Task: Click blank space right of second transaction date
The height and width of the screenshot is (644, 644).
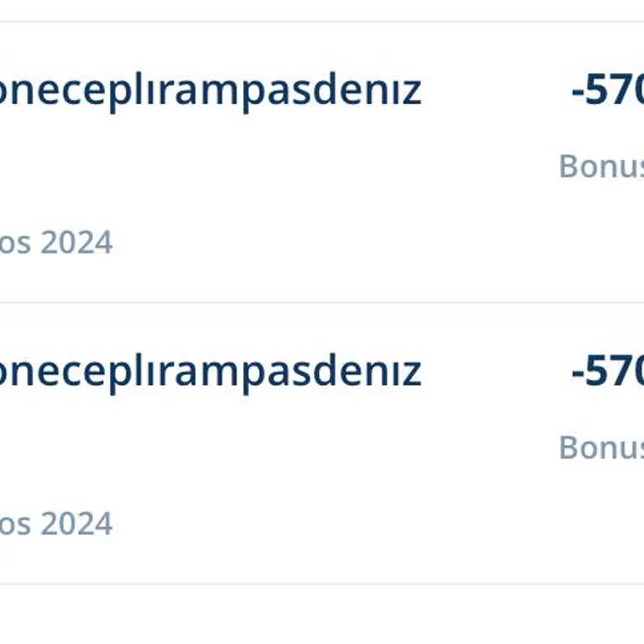Action: (x=335, y=524)
